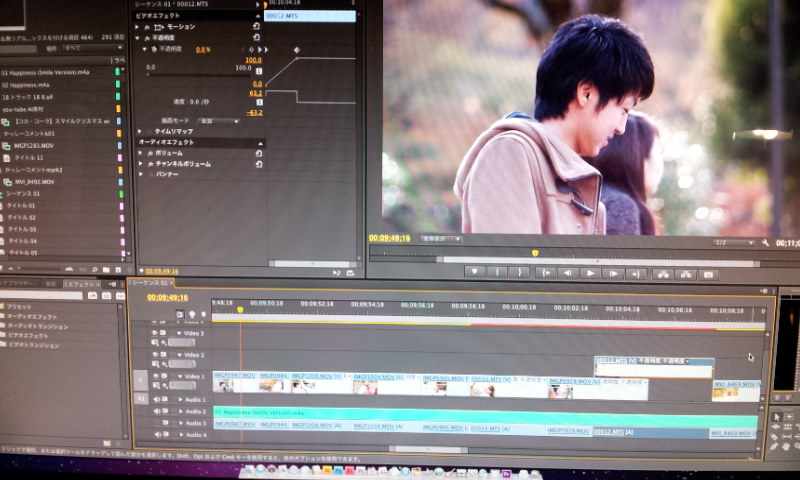800x480 pixels.
Task: Toggle Video 3 track eye visibility
Action: pyautogui.click(x=155, y=333)
